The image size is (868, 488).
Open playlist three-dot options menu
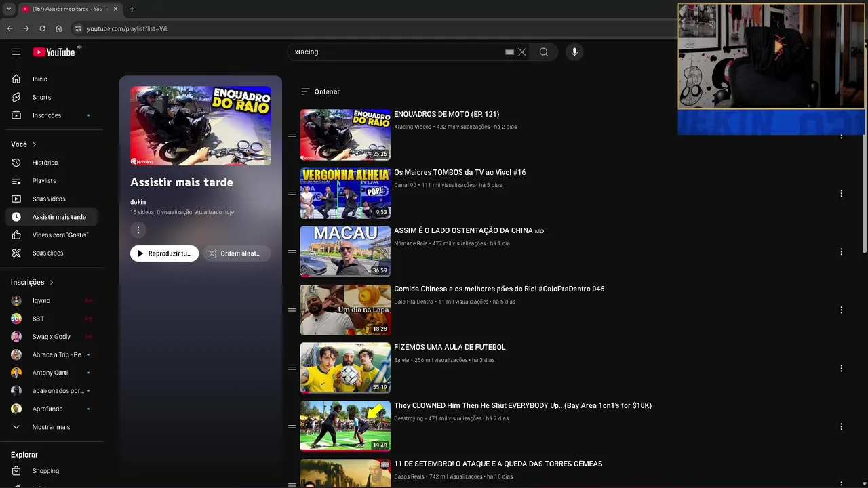click(138, 230)
